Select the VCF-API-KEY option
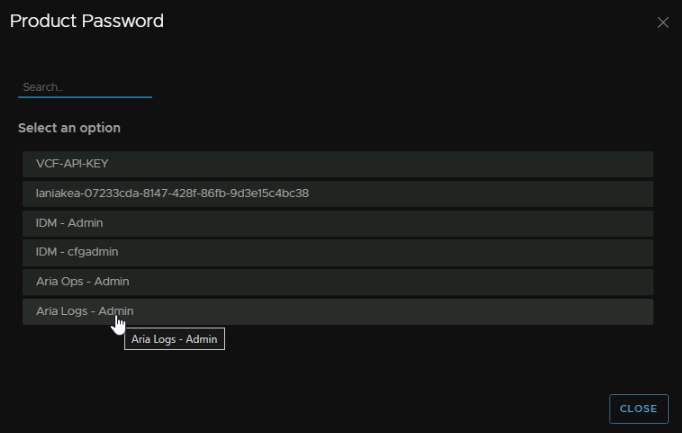 [x=338, y=164]
